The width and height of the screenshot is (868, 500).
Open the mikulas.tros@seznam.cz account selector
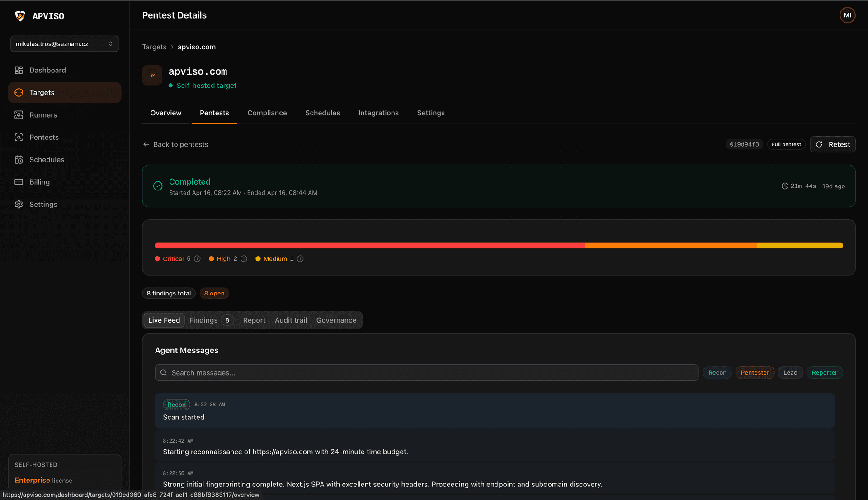[x=65, y=44]
